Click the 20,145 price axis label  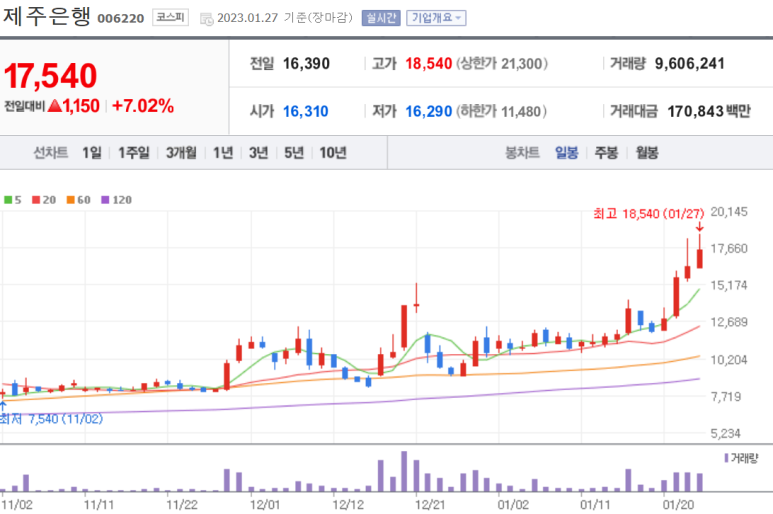tap(729, 212)
